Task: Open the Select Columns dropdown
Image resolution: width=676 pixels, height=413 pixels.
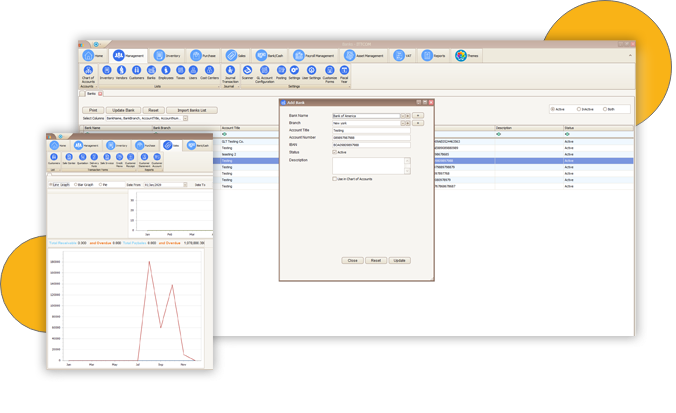Action: 185,118
